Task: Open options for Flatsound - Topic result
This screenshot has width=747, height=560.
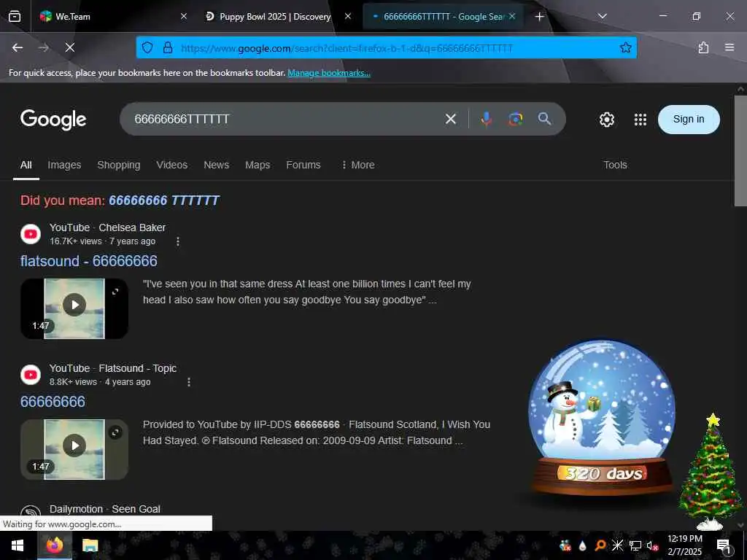Action: pyautogui.click(x=189, y=382)
